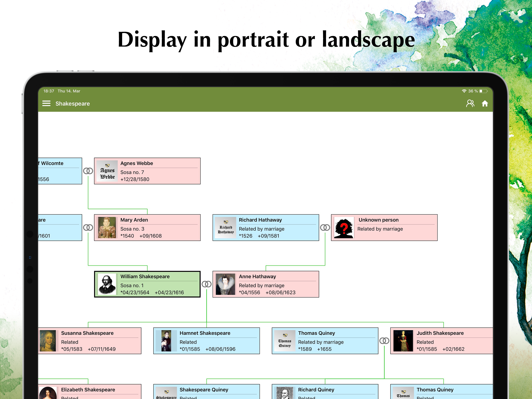Click Susanna Shakespeare death date +07/11/1649
This screenshot has height=399, width=532.
pos(101,349)
